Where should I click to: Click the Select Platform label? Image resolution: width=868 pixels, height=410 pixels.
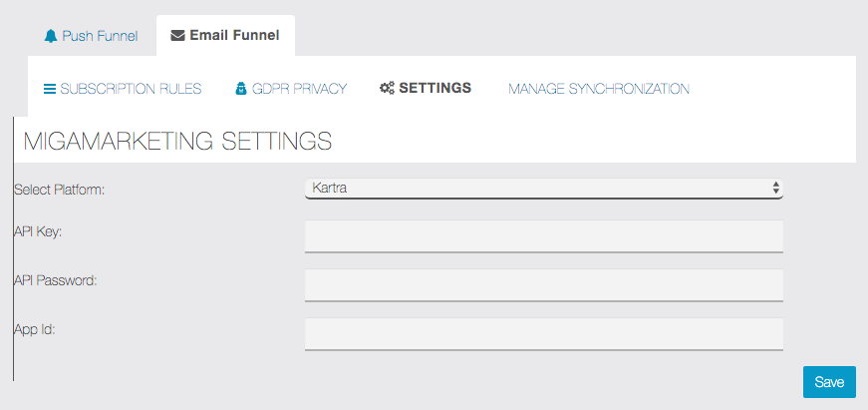tap(59, 191)
